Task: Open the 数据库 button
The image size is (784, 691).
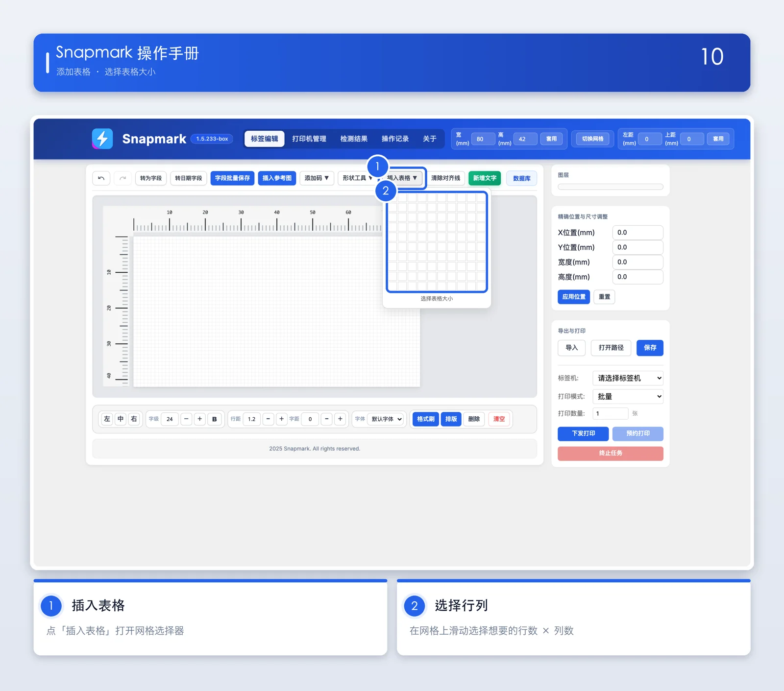Action: 522,178
